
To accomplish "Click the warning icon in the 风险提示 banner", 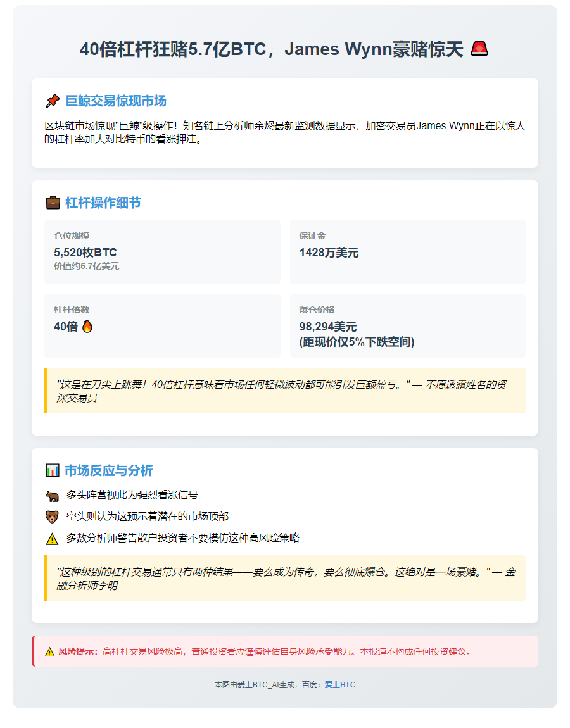I will pos(49,652).
